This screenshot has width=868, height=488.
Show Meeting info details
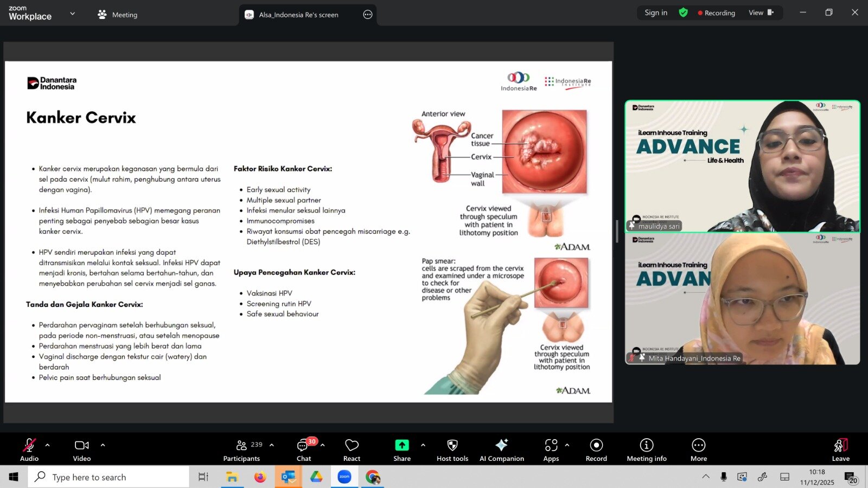click(x=646, y=450)
